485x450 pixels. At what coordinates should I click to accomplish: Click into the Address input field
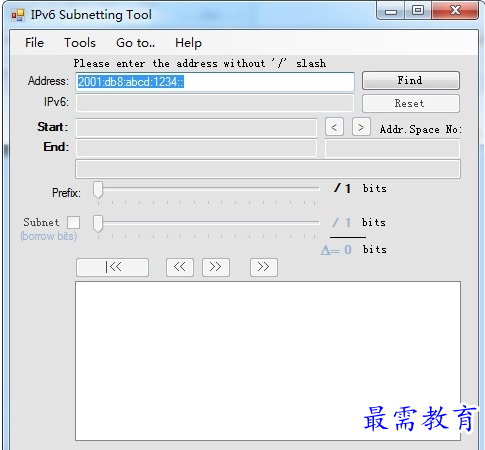pos(215,82)
